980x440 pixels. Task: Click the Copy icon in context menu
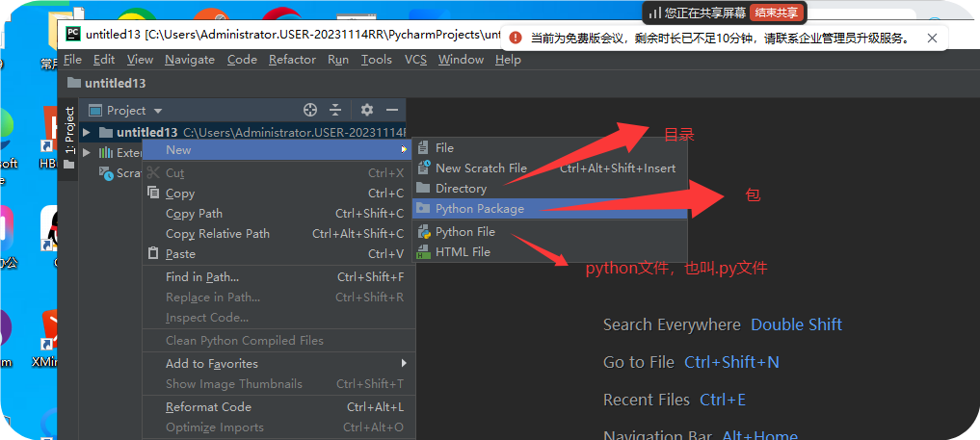(x=153, y=193)
